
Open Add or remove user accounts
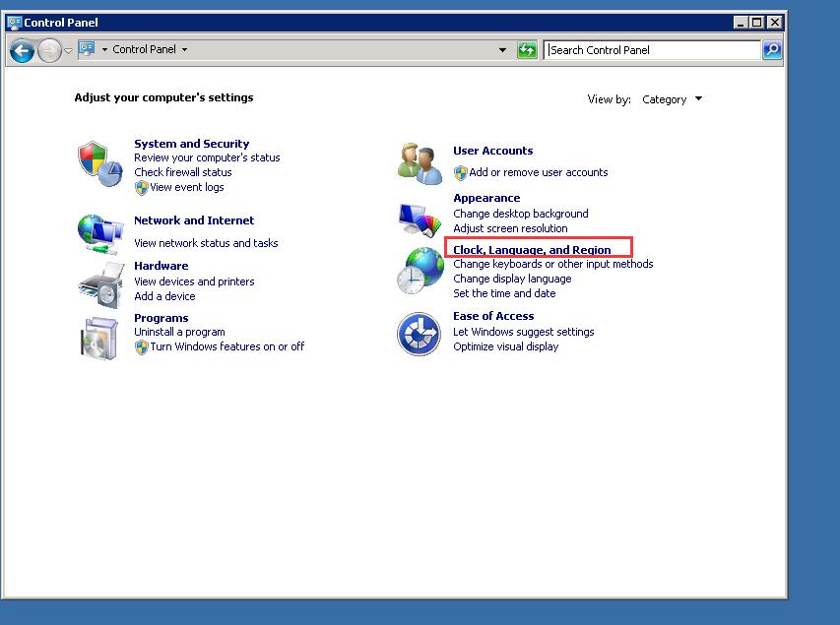[x=538, y=172]
